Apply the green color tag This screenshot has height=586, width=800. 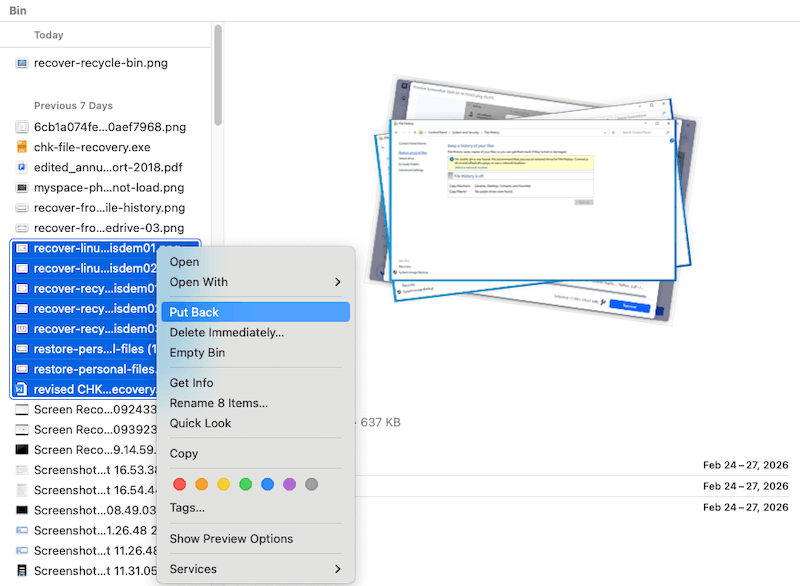pyautogui.click(x=245, y=484)
